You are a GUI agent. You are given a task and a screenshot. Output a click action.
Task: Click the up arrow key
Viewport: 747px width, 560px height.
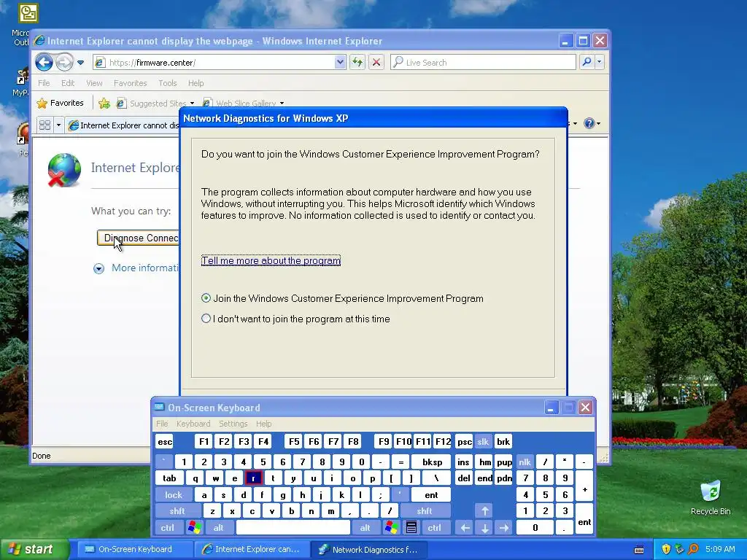click(484, 511)
